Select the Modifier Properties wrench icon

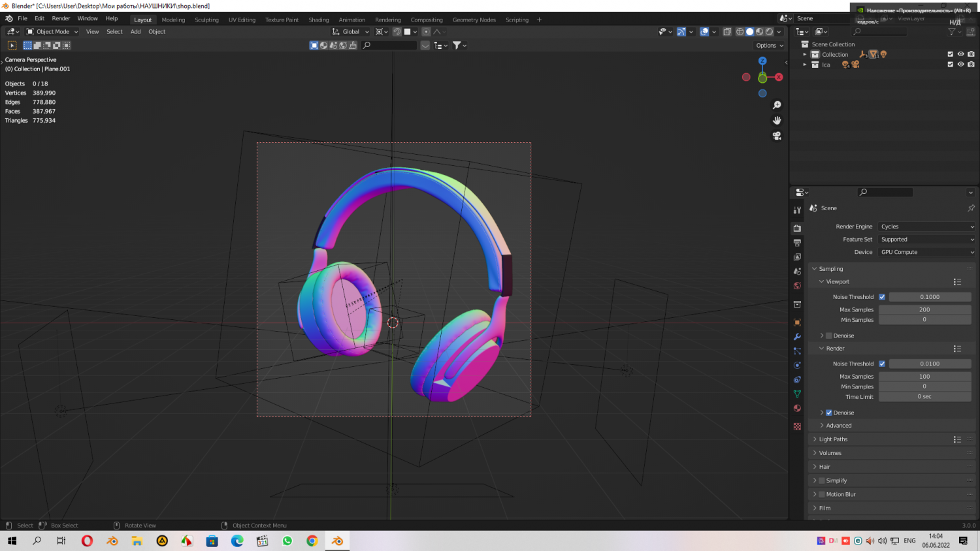click(x=797, y=337)
